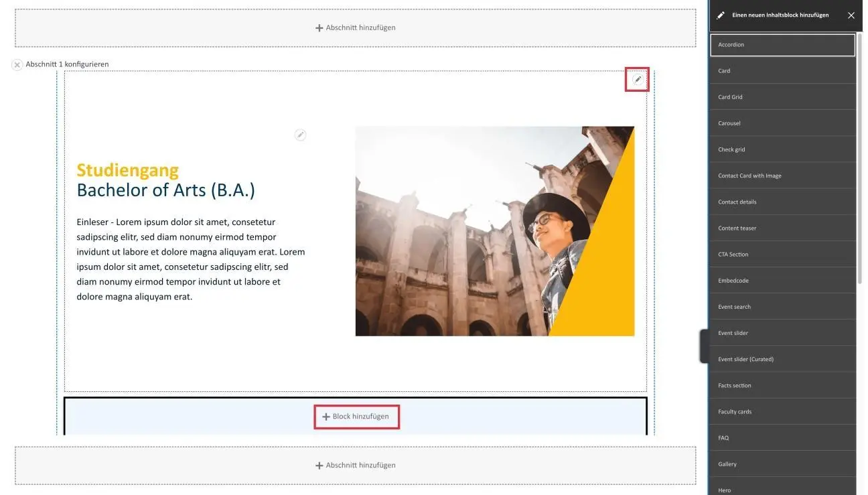
Task: Add a section via top Abschnitt hinzufügen
Action: 356,28
